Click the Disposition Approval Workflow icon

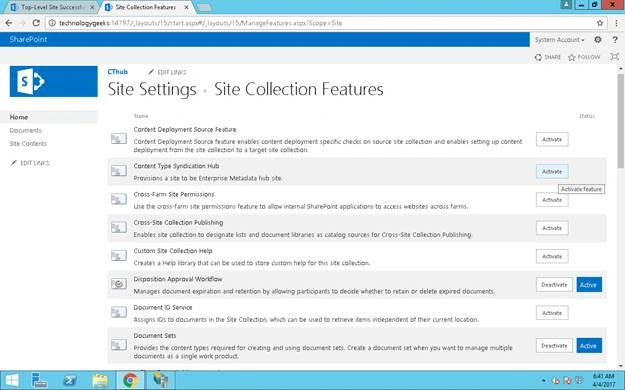pos(119,284)
